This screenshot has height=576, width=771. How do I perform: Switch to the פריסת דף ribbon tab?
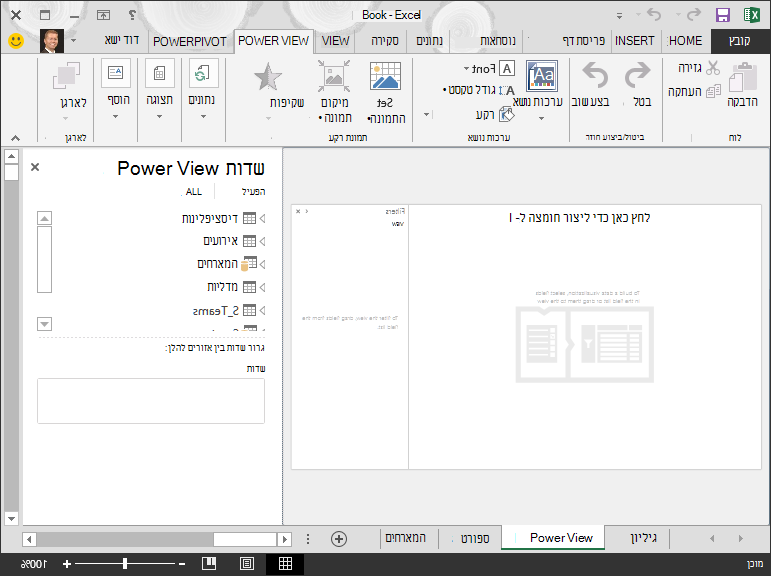coord(583,41)
